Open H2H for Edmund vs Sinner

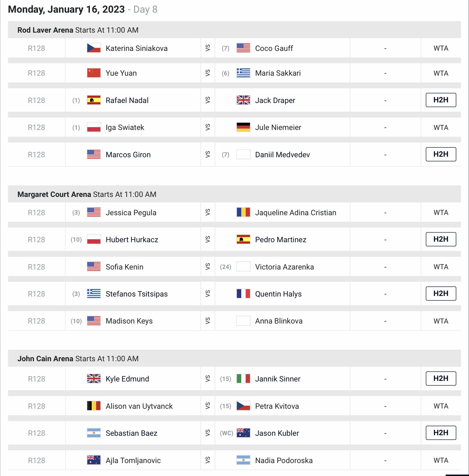441,378
